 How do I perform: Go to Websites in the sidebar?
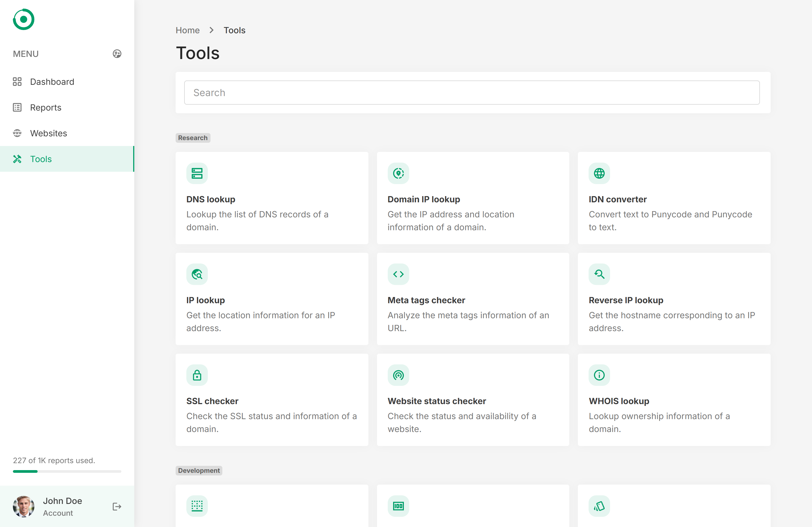pos(48,133)
